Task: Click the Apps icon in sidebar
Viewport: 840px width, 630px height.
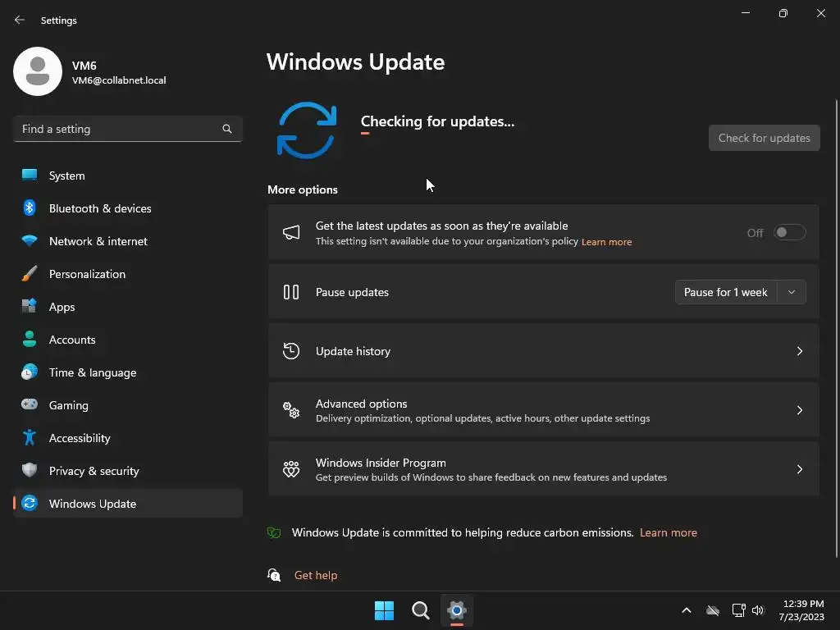Action: [x=30, y=306]
